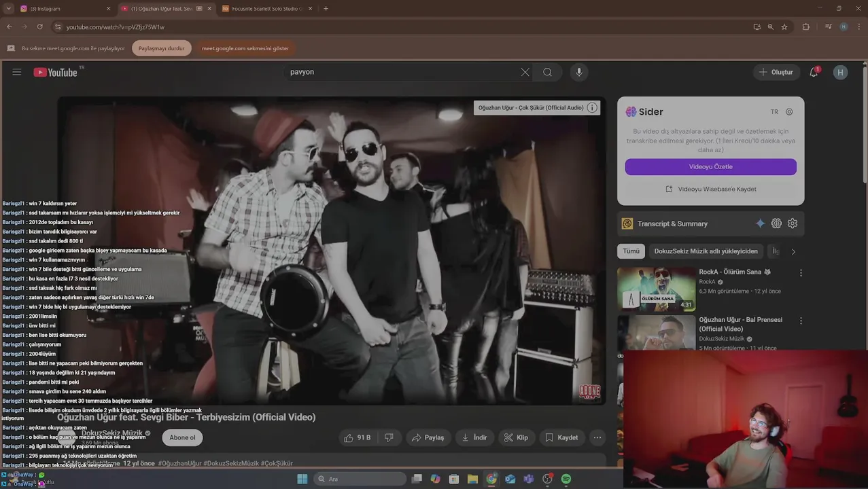This screenshot has height=489, width=868.
Task: Open the YouTube hamburger guide menu
Action: (17, 72)
